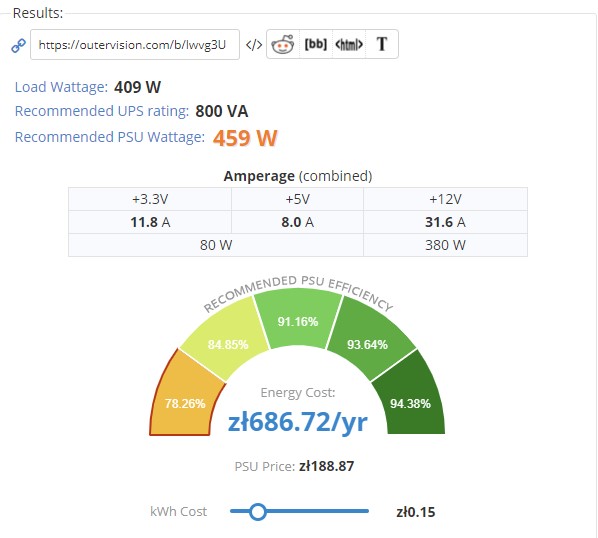Select the 78.26% efficiency gauge segment

(185, 397)
